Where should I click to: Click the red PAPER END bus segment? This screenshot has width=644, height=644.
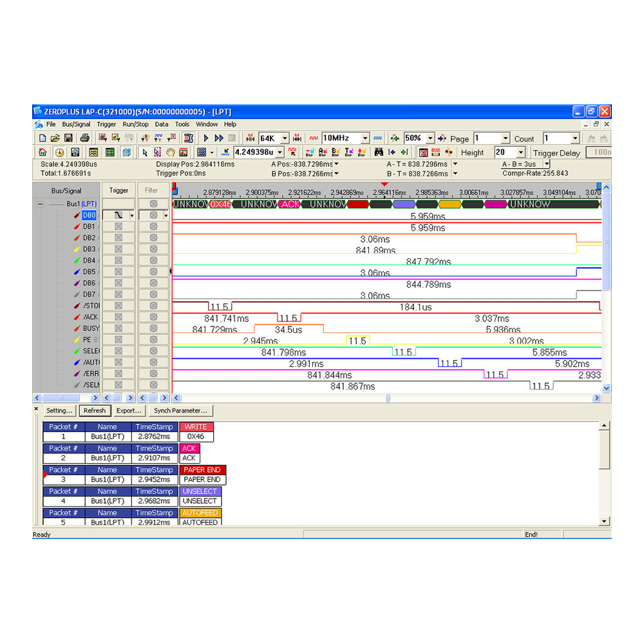coord(358,204)
